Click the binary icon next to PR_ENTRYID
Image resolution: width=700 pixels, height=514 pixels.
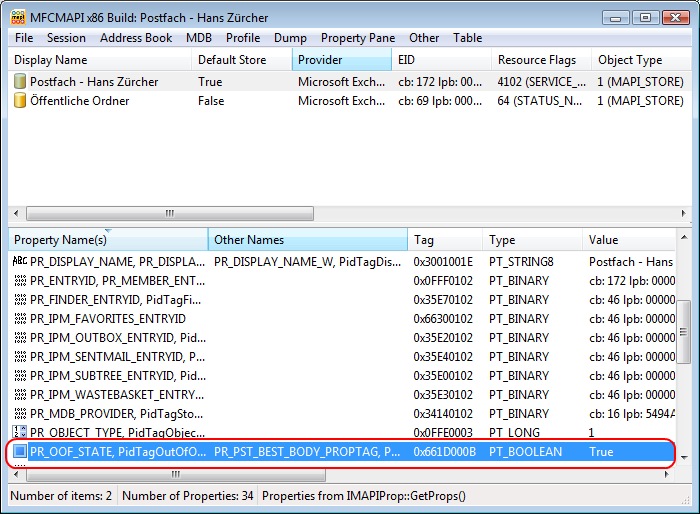pyautogui.click(x=20, y=280)
